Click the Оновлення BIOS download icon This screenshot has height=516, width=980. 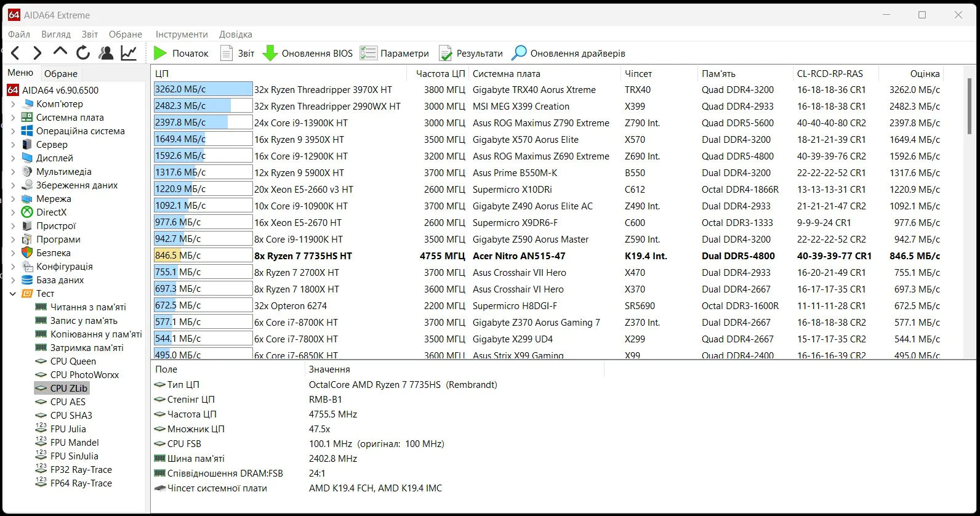pyautogui.click(x=270, y=54)
